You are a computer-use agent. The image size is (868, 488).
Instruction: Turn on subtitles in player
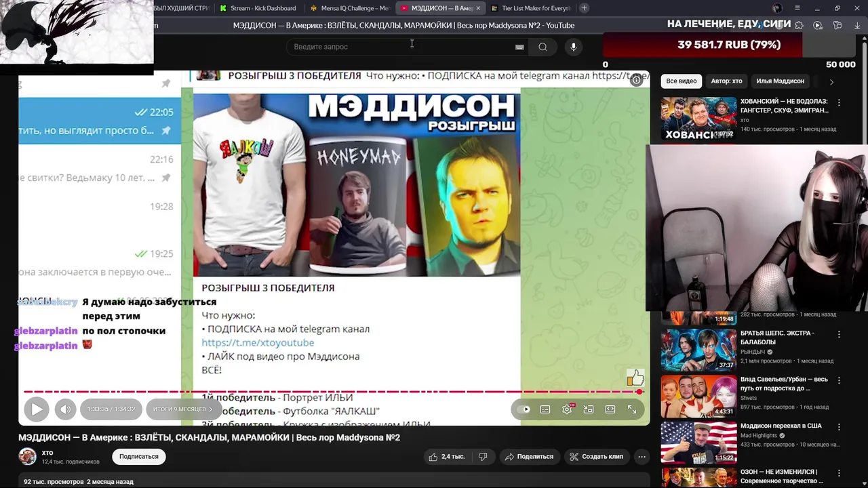pos(545,409)
